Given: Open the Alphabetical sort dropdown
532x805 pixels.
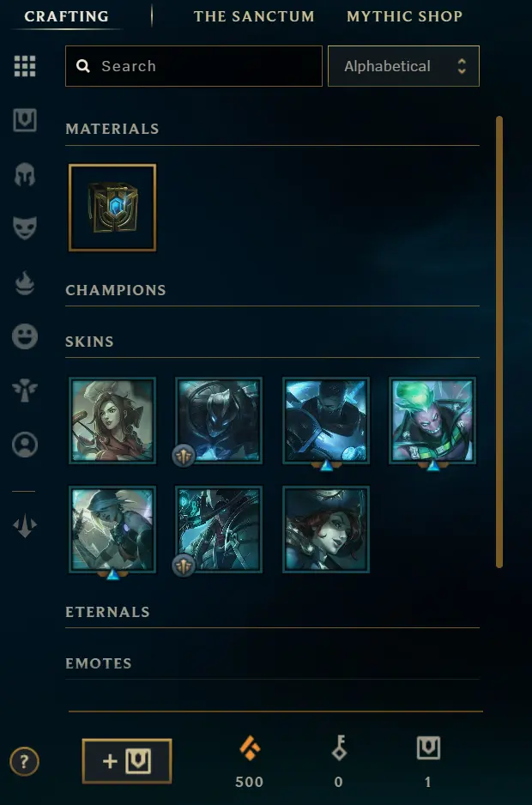Looking at the screenshot, I should (403, 66).
